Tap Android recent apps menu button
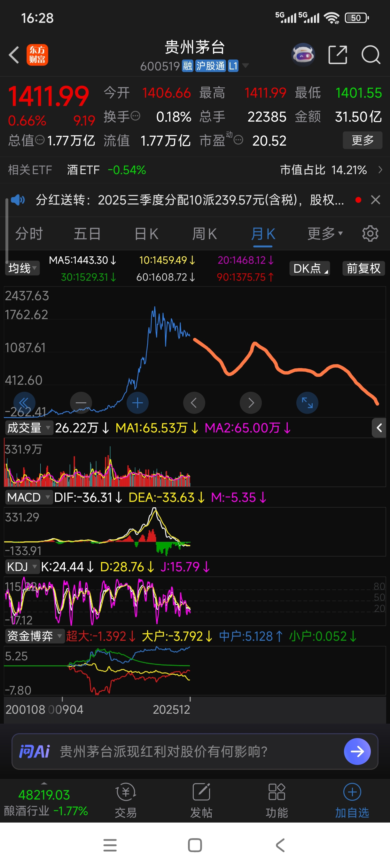 click(x=110, y=845)
